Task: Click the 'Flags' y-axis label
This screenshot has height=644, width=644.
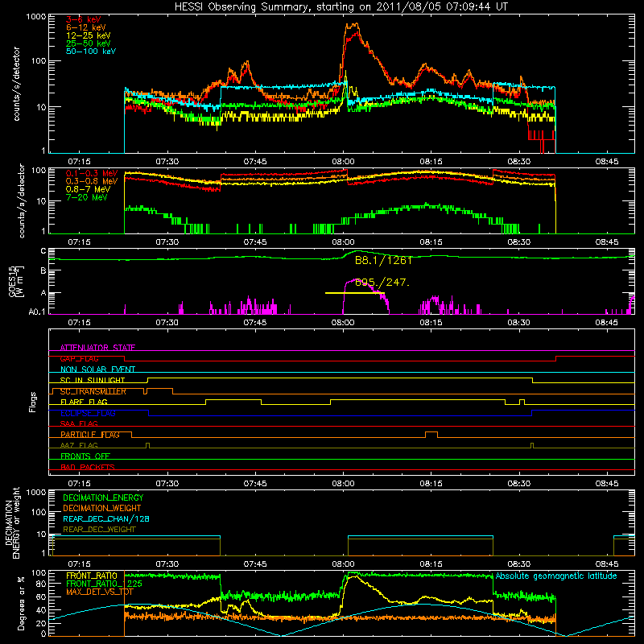Action: 33,402
